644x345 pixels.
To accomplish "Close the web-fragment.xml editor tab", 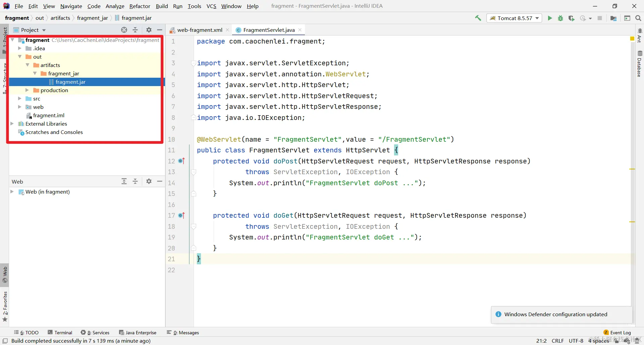I will [x=227, y=30].
